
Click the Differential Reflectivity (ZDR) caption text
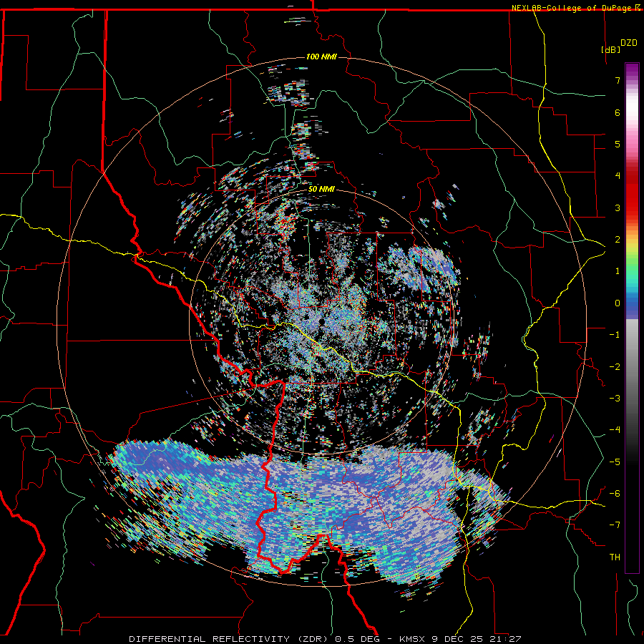pyautogui.click(x=228, y=639)
